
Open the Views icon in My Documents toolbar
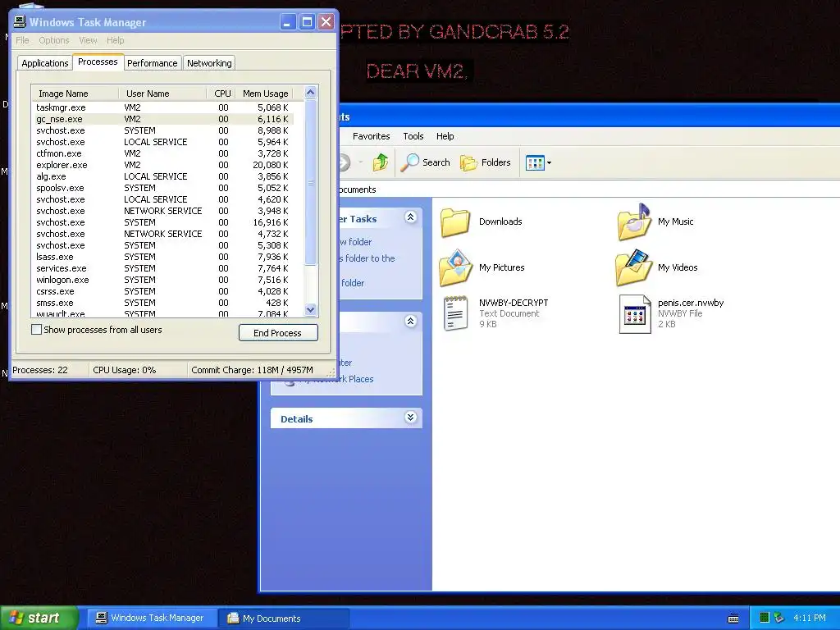point(535,163)
